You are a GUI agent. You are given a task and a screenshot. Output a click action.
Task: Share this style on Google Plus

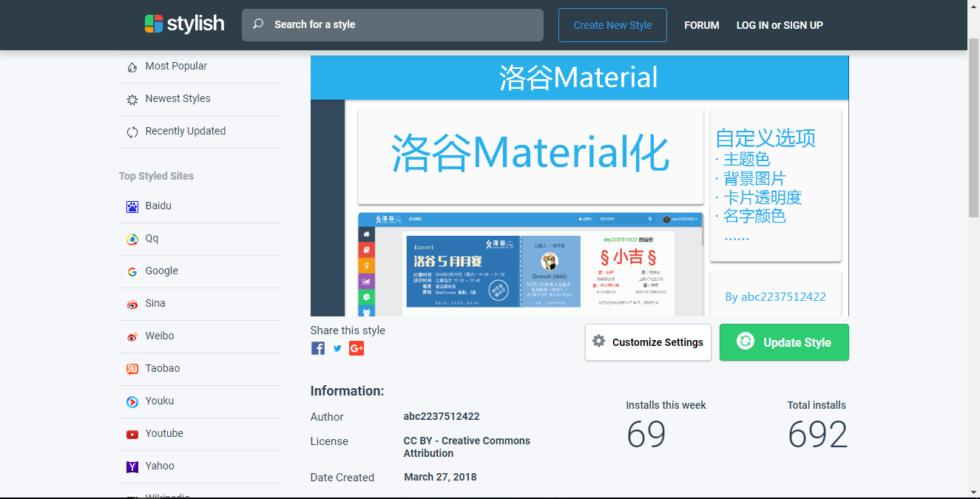356,348
